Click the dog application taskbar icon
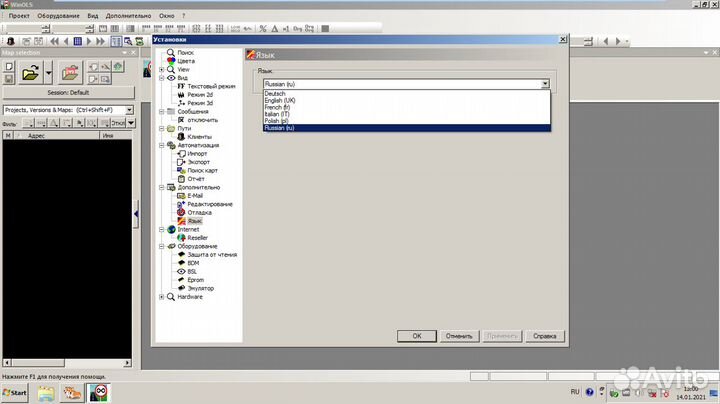 pos(72,393)
